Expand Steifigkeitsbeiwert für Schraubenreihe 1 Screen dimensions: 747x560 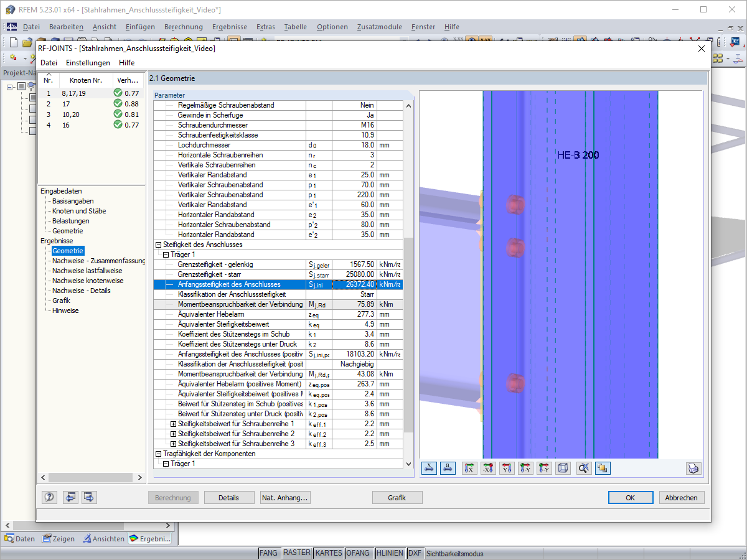click(173, 424)
